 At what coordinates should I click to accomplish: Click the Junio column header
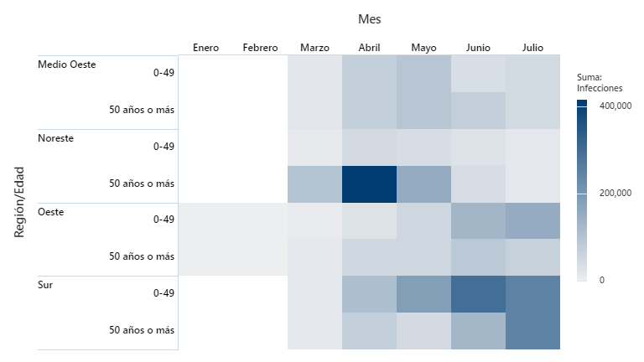click(x=478, y=48)
